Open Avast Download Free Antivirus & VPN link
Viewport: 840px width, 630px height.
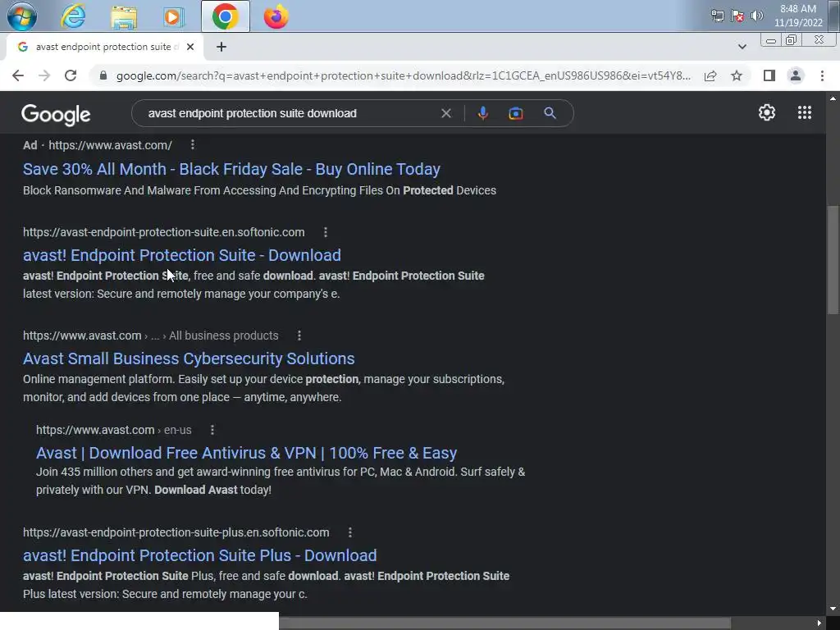click(246, 453)
